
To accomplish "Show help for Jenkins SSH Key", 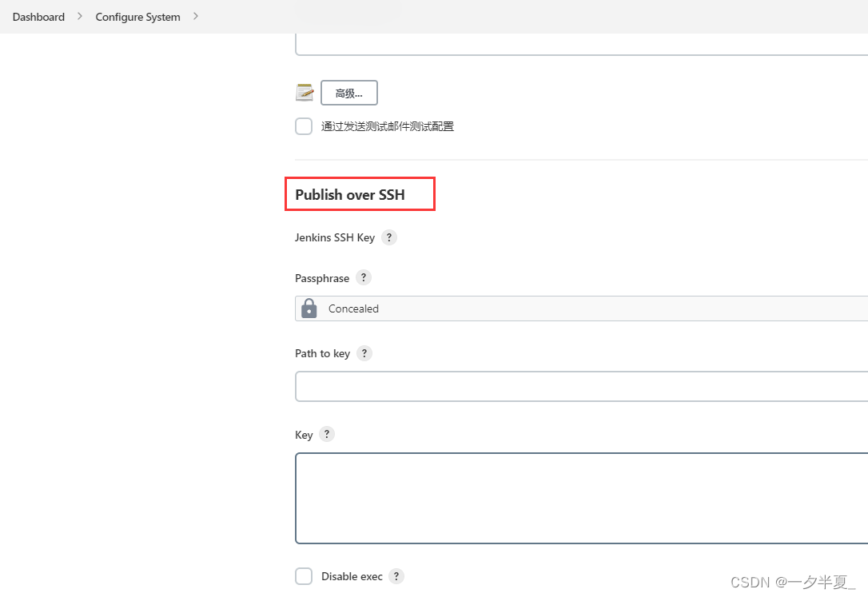I will click(389, 237).
